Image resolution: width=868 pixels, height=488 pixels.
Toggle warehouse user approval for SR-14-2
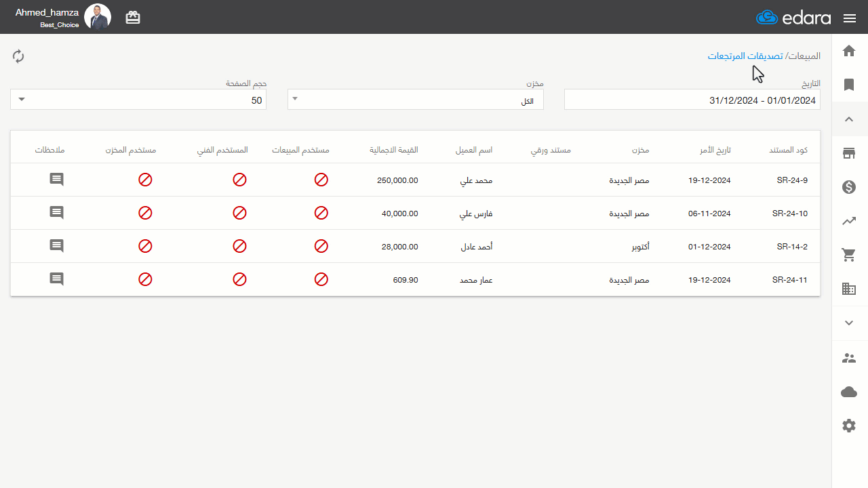pos(145,246)
